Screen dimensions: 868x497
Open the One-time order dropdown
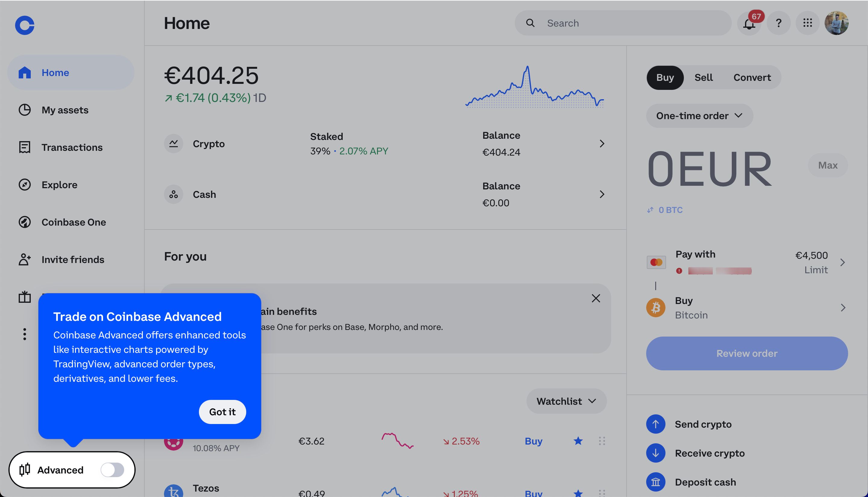(699, 116)
